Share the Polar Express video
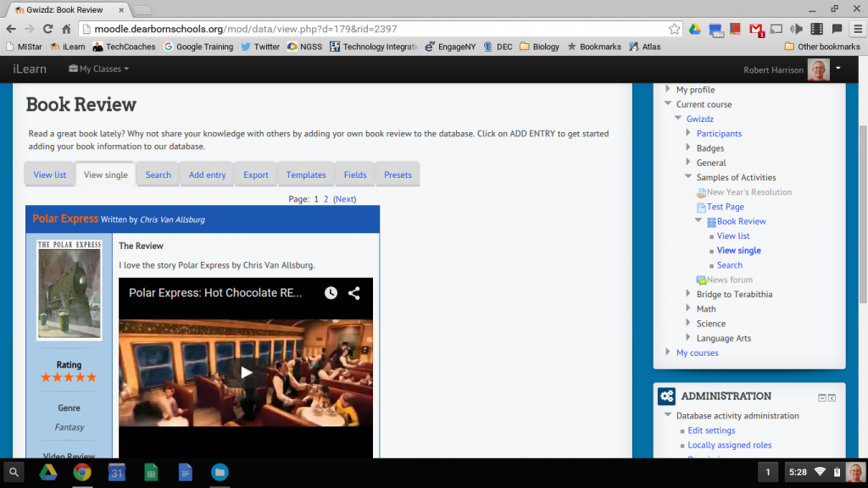The width and height of the screenshot is (868, 488). [x=354, y=293]
